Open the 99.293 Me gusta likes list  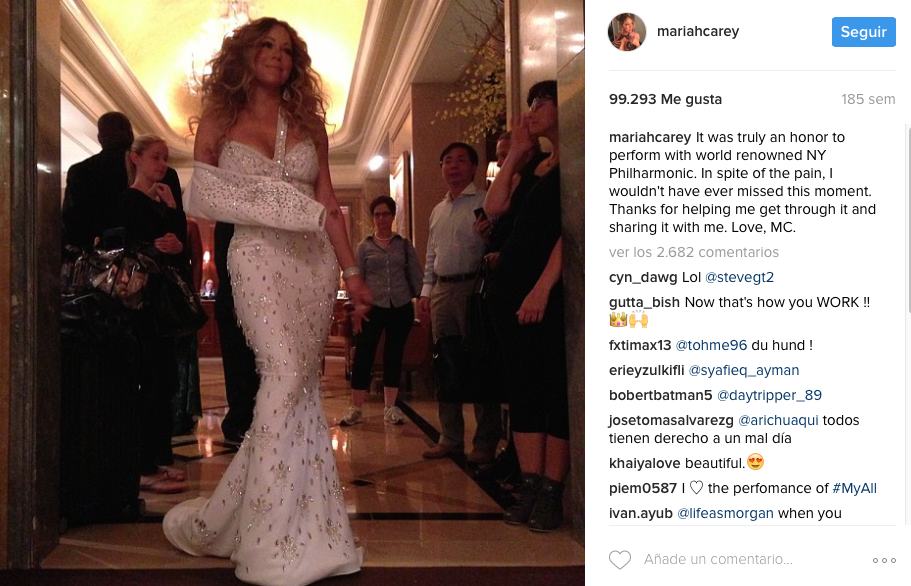click(x=665, y=99)
